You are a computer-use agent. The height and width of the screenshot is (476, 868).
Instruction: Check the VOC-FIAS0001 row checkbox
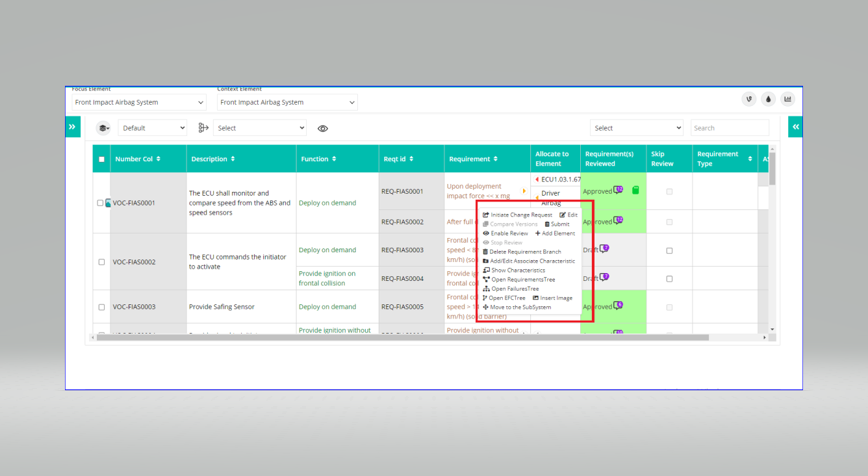[x=100, y=203]
